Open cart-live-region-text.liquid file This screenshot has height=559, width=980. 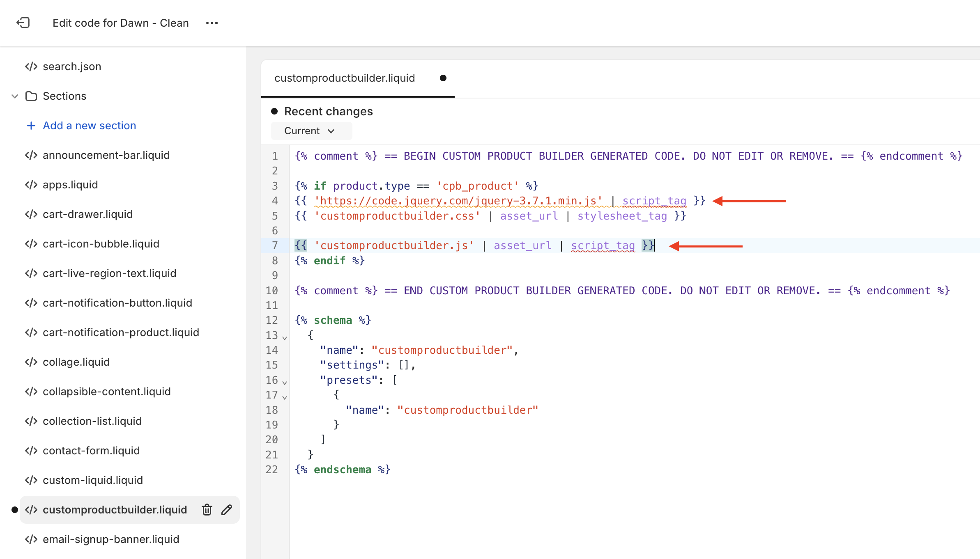109,273
